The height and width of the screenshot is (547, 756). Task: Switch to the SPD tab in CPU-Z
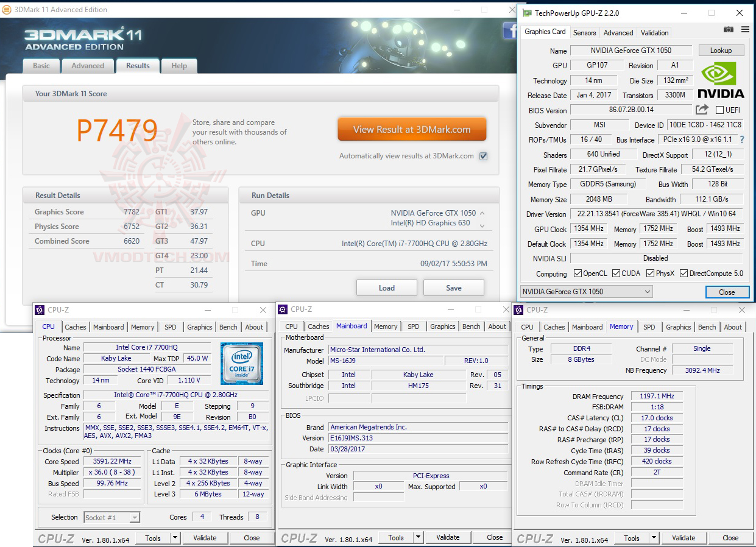point(171,326)
